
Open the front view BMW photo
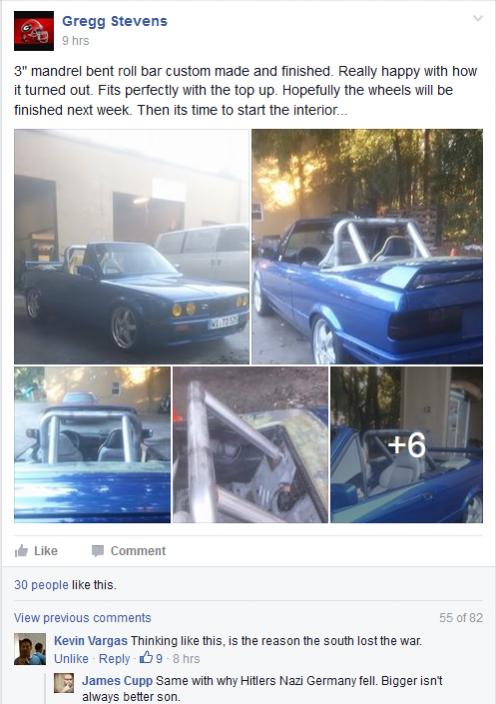click(x=132, y=246)
